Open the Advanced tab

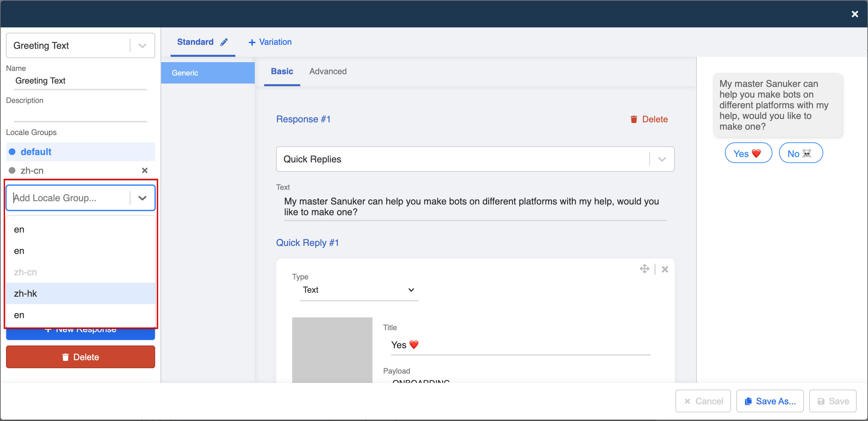click(328, 72)
